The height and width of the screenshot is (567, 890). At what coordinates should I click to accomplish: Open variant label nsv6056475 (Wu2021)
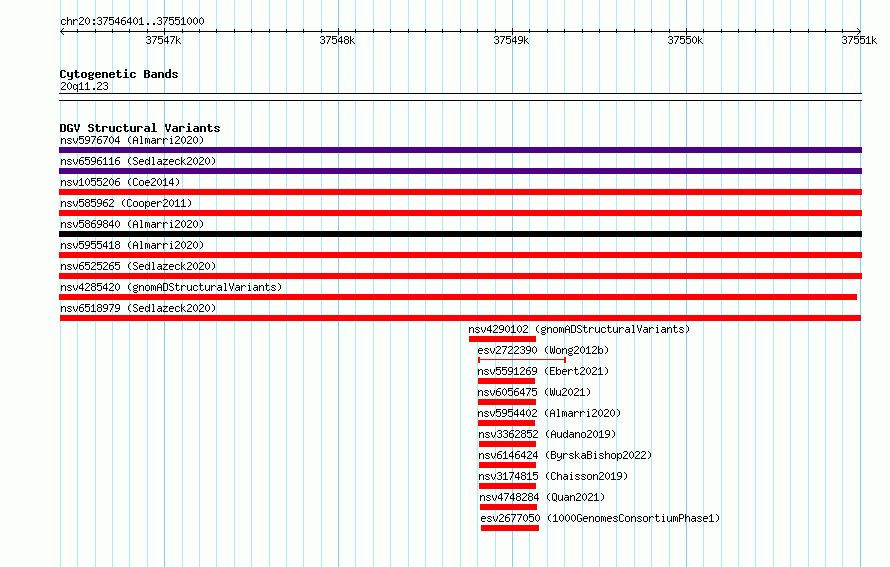point(534,392)
